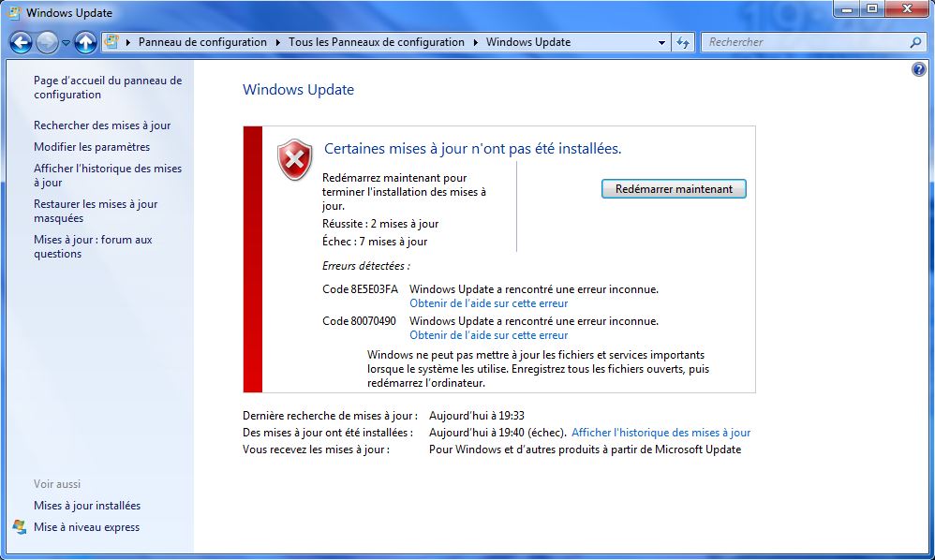935x560 pixels.
Task: Open update history link next to échec
Action: tap(660, 433)
